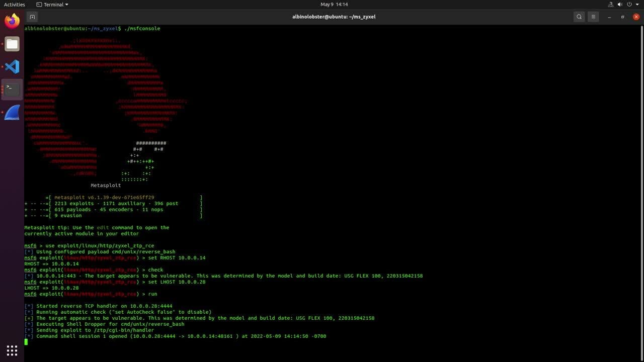Click the Using configured payload line
Screen dimensions: 644x362
pyautogui.click(x=100, y=252)
